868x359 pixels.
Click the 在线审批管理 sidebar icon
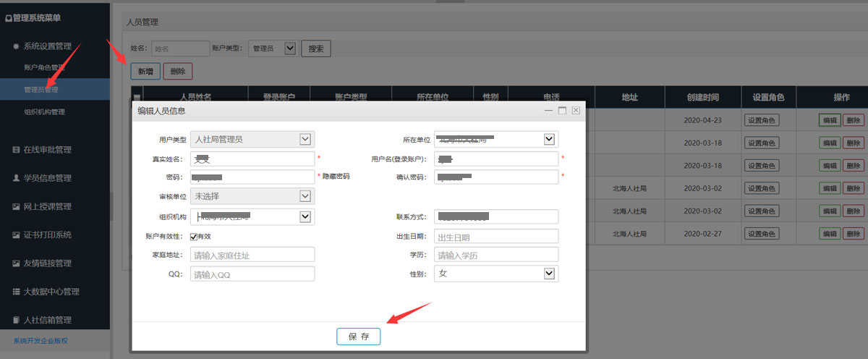16,150
